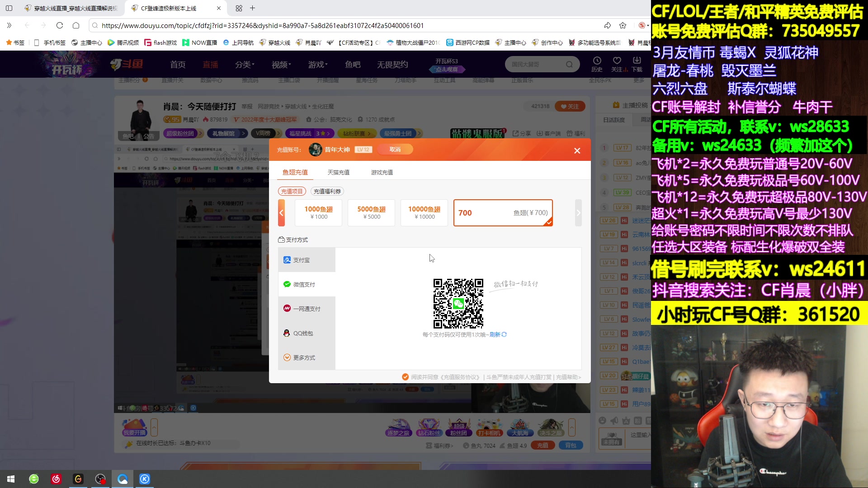This screenshot has width=868, height=488.
Task: Expand the 分类 navigation dropdown
Action: 245,65
